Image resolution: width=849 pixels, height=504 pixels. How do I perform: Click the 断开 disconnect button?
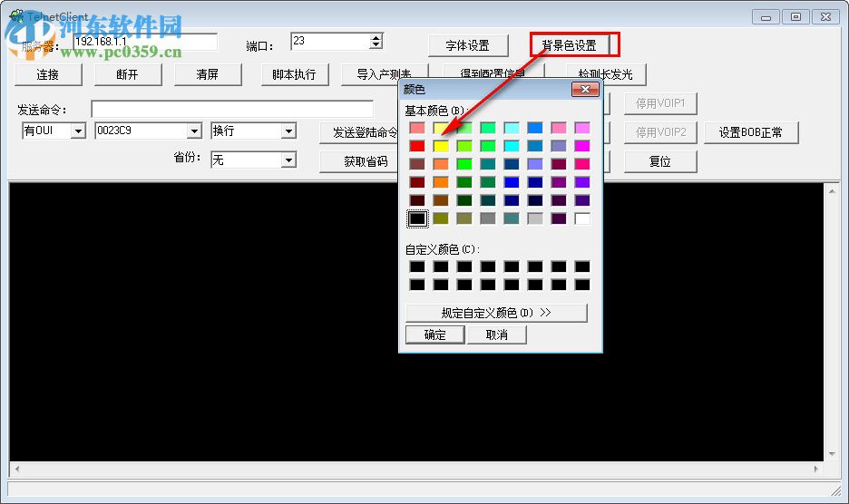(128, 74)
